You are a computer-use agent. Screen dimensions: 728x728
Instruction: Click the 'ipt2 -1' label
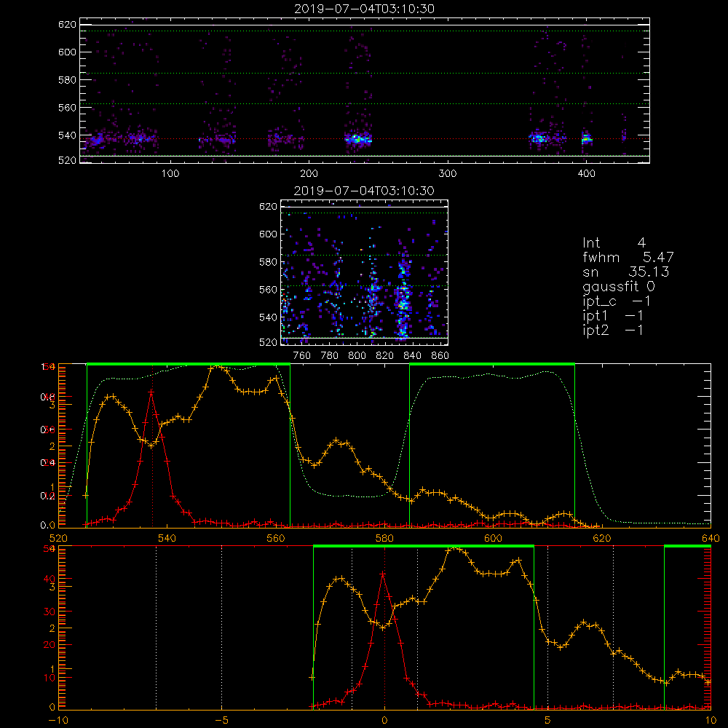(613, 331)
